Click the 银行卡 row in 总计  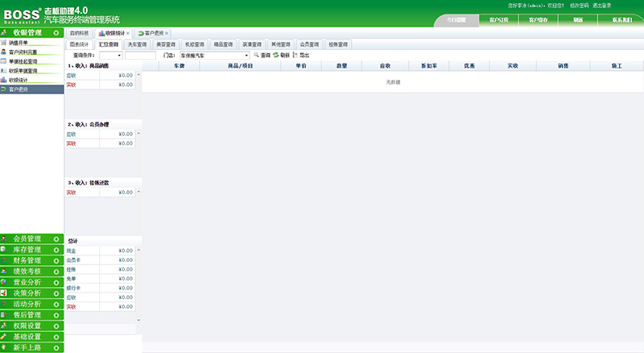[100, 288]
